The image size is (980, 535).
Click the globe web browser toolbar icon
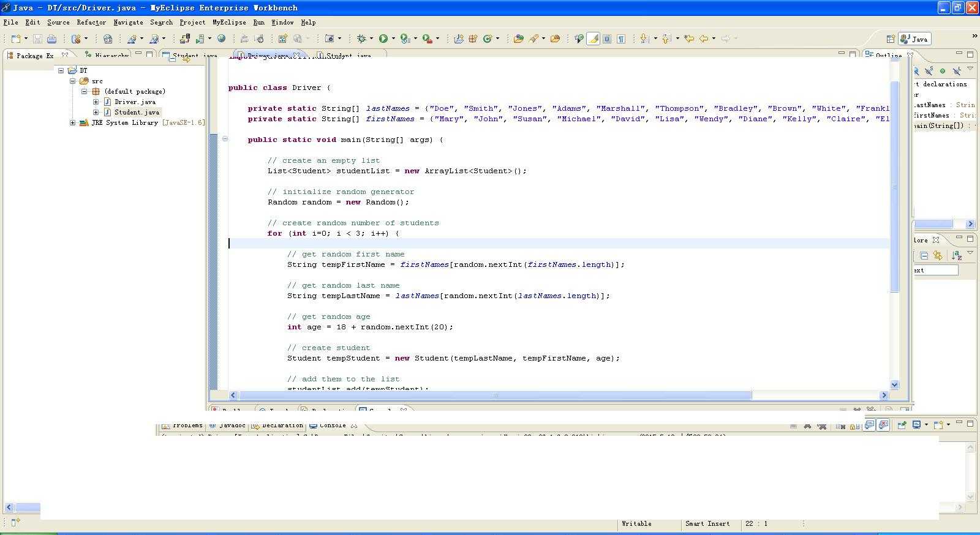221,39
